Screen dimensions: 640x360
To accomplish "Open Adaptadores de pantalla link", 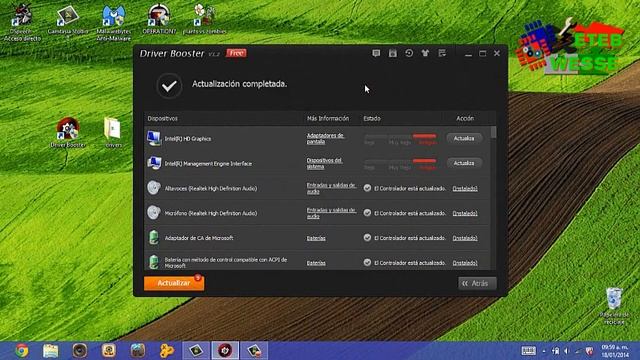I will 325,138.
